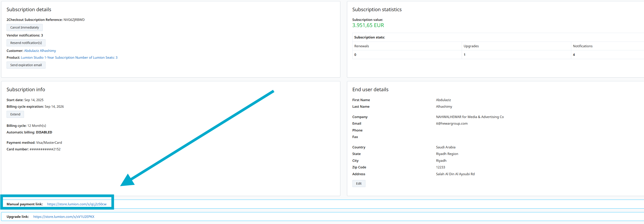Viewport: 644px width, 224px height.
Task: Click the Notifications column header
Action: [582, 46]
